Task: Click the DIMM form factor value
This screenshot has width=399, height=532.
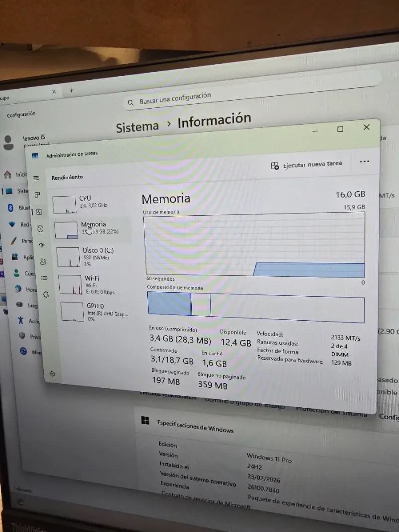Action: click(x=340, y=355)
